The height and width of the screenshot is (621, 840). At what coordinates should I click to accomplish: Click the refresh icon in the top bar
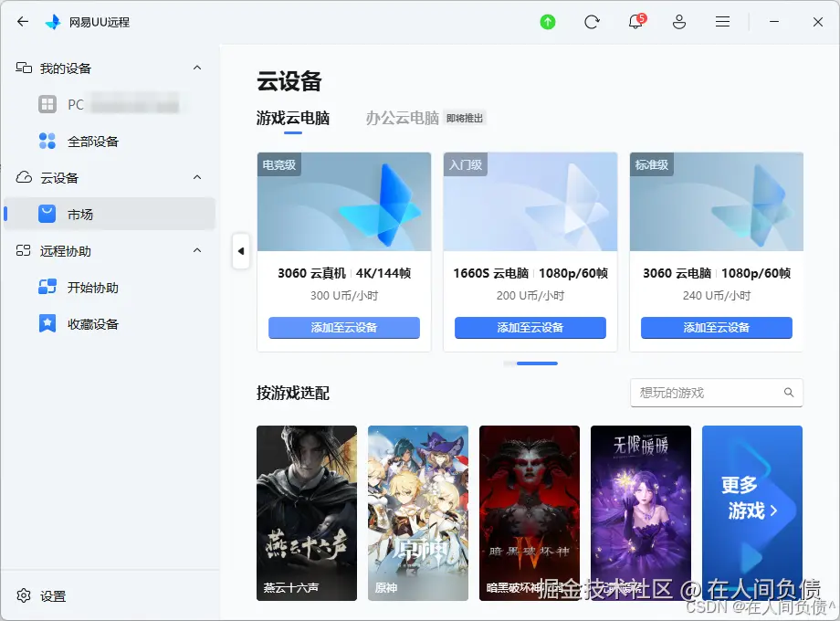click(x=592, y=22)
